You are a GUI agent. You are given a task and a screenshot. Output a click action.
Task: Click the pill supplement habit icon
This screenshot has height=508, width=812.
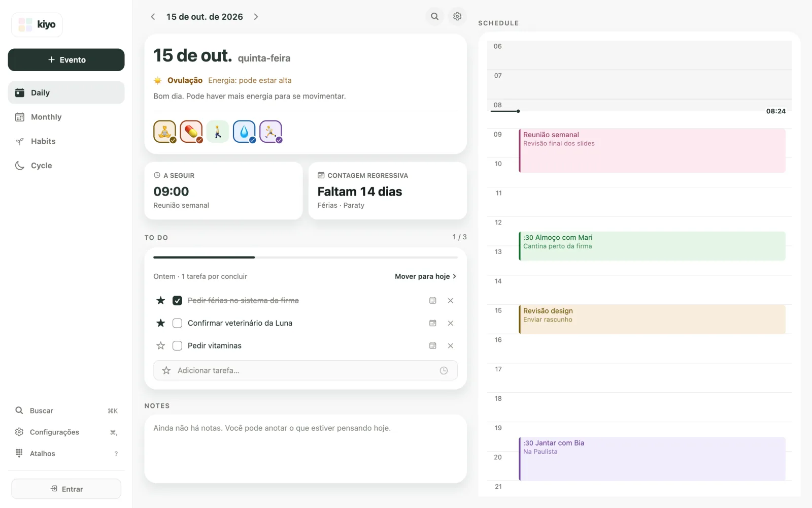(x=191, y=132)
